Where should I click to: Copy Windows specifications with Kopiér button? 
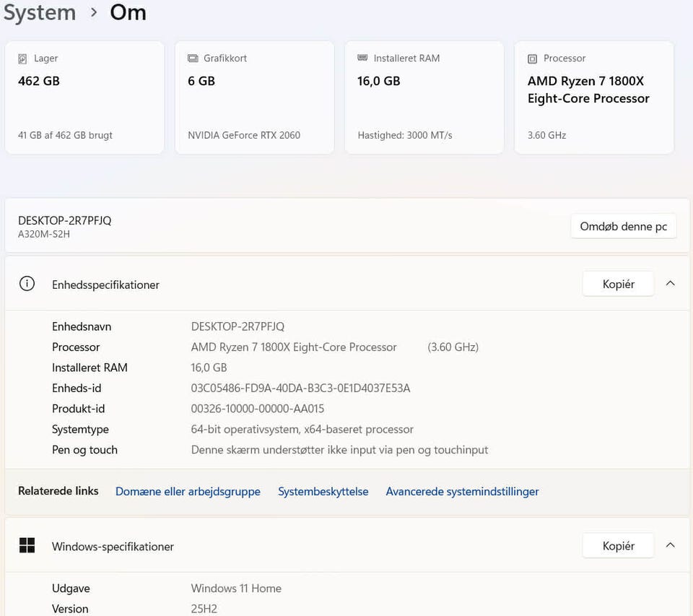tap(619, 546)
